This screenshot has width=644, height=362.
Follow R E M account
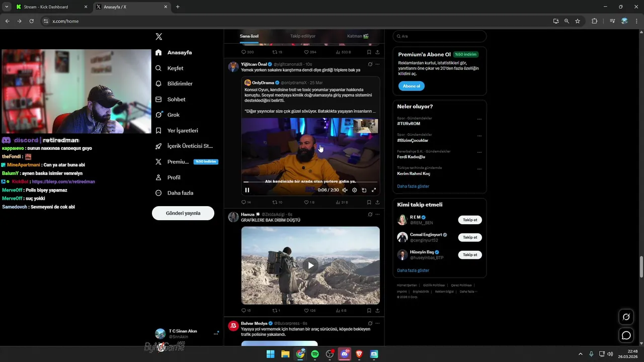click(x=470, y=220)
